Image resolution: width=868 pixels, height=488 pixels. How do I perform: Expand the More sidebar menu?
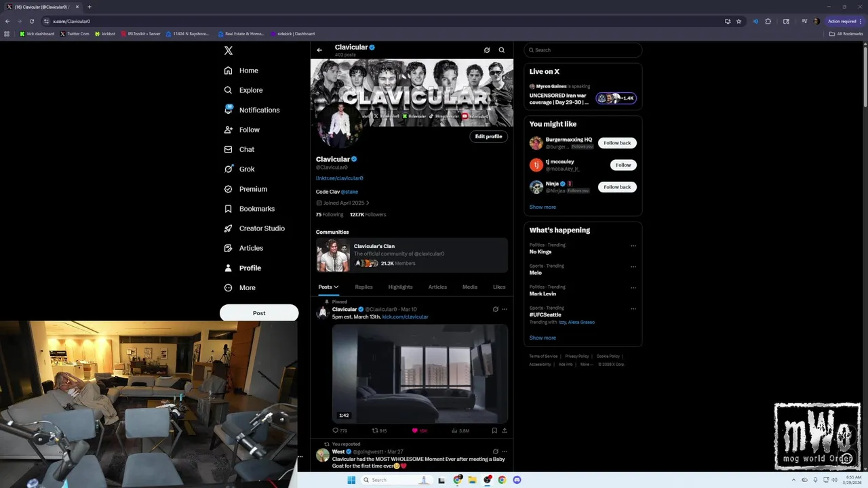pyautogui.click(x=240, y=287)
